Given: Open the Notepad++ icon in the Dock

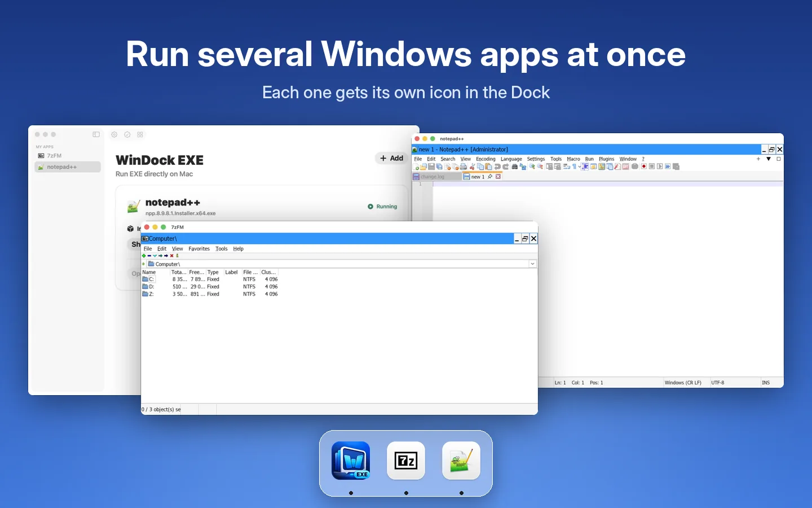Looking at the screenshot, I should click(461, 461).
